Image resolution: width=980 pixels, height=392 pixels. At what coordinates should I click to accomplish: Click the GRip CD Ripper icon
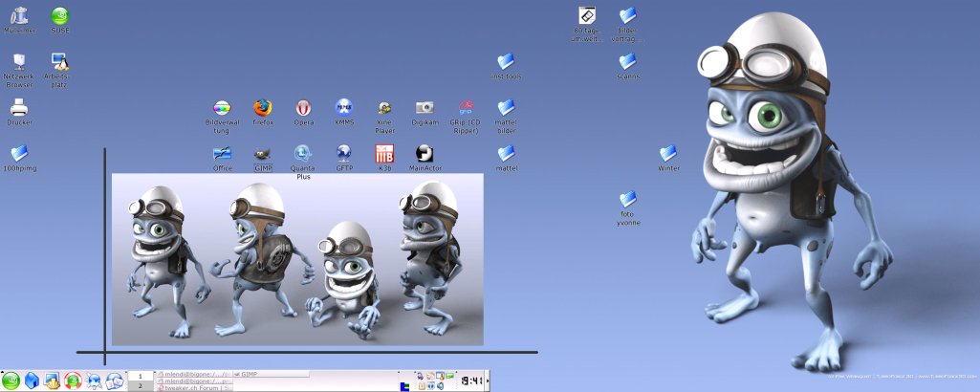pyautogui.click(x=466, y=108)
